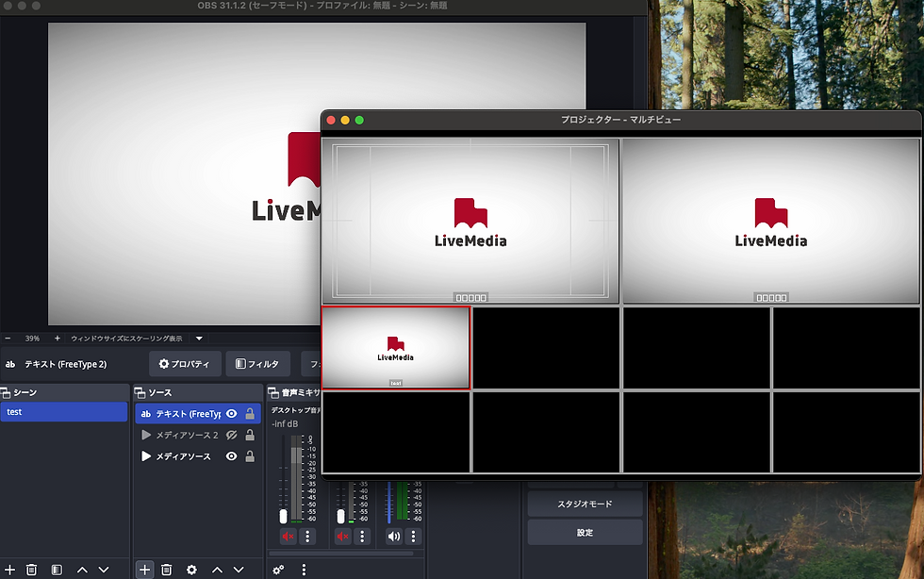
Task: Move scene down with Scenes down arrow
Action: 104,570
